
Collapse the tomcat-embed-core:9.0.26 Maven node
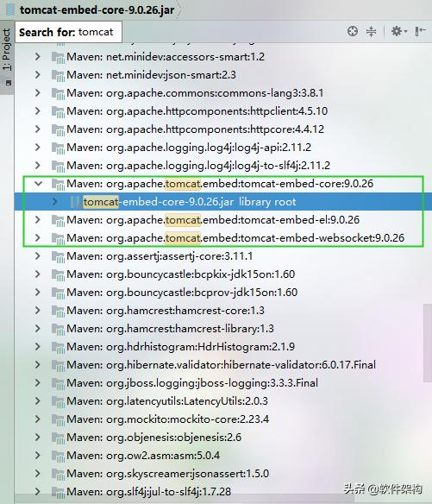(x=38, y=184)
